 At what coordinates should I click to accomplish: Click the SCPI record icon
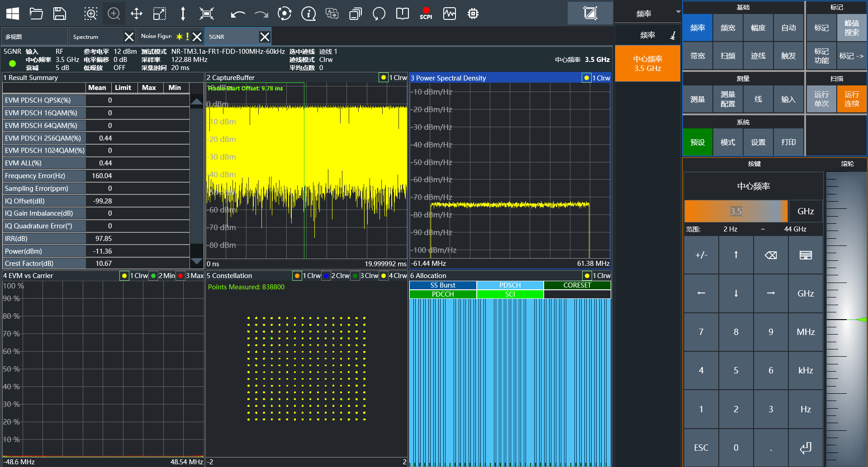(426, 14)
